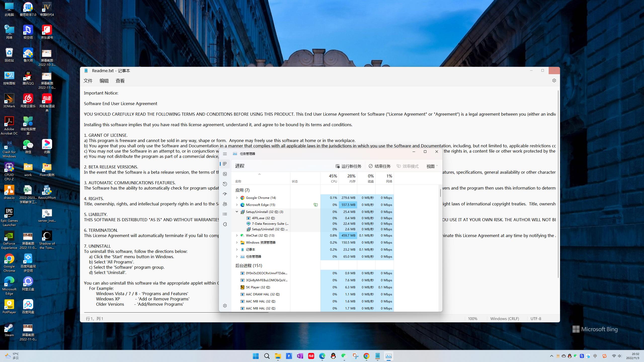The width and height of the screenshot is (644, 362).
Task: Open the Services page in Task Manager sidebar
Action: point(225,224)
